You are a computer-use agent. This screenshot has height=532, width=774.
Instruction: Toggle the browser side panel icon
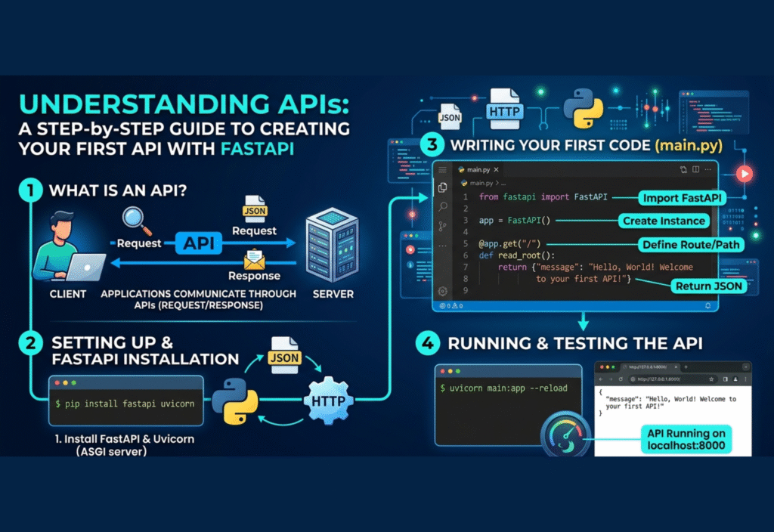(726, 379)
